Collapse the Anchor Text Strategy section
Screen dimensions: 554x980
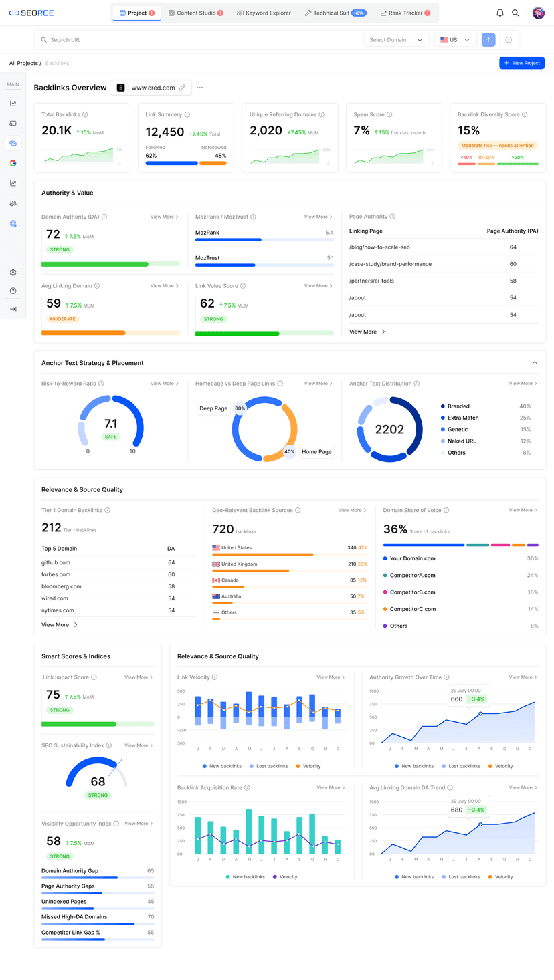[534, 362]
